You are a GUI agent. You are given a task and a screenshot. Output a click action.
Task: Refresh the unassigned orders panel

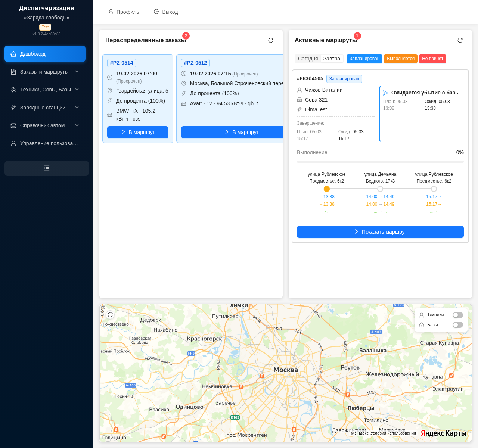(271, 40)
